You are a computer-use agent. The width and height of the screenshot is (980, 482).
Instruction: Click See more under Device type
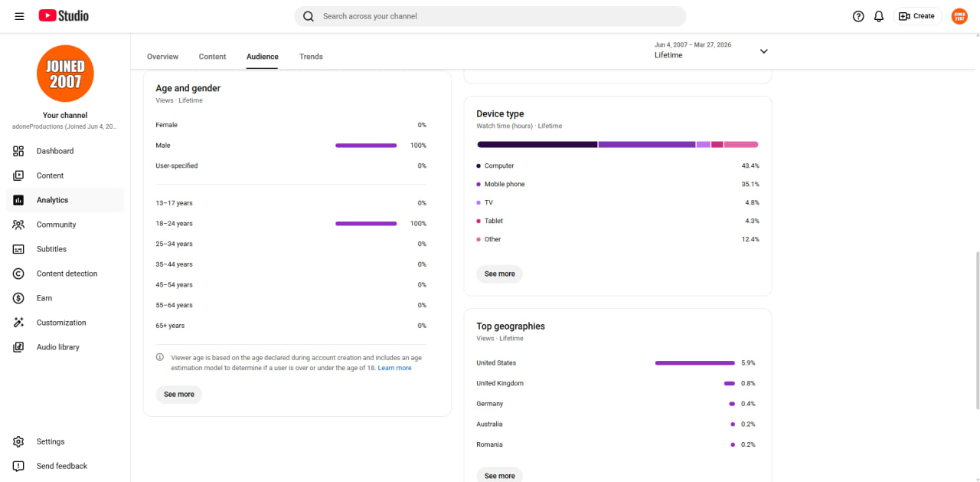[500, 274]
